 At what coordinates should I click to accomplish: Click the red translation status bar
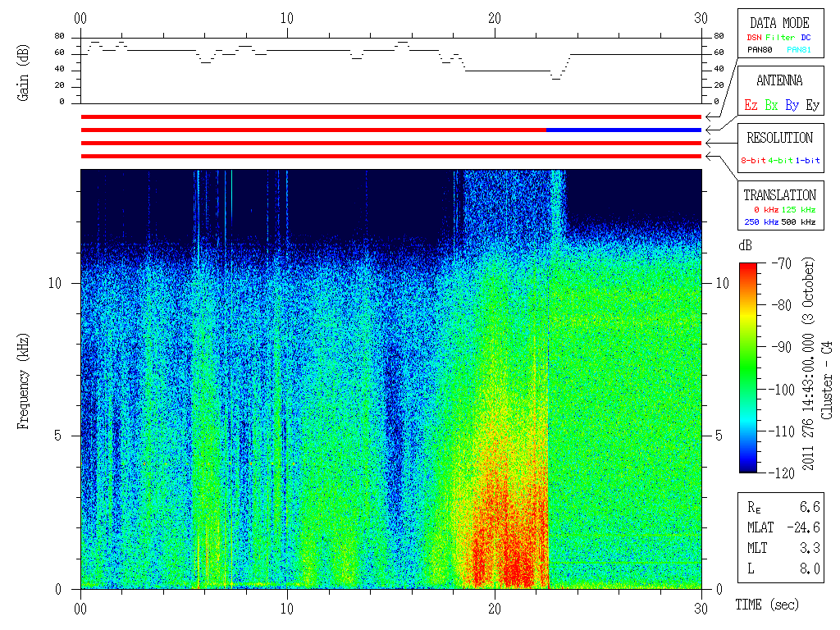click(x=391, y=157)
